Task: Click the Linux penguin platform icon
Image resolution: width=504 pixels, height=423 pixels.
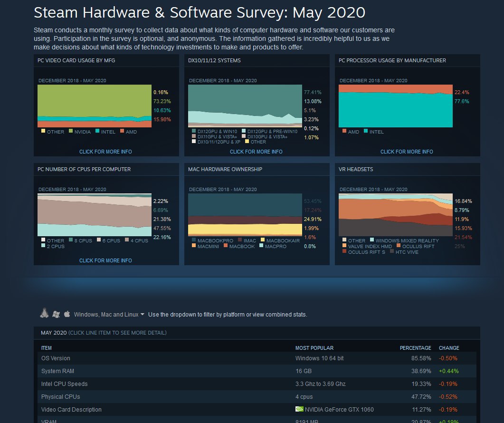Action: point(44,313)
